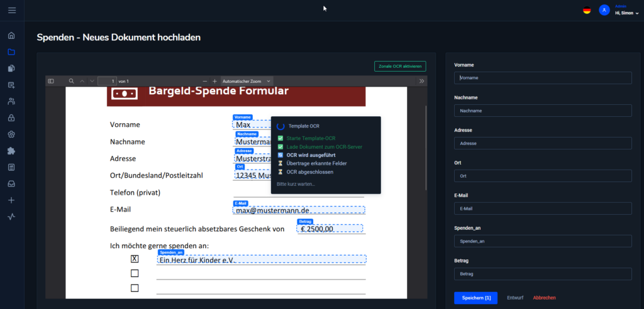Click Zonale OCR aktivieren button
Screen dimensions: 644x309
pos(400,66)
